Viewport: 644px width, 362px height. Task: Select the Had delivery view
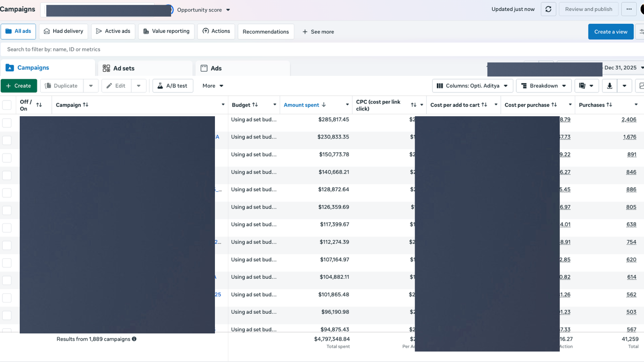coord(64,31)
